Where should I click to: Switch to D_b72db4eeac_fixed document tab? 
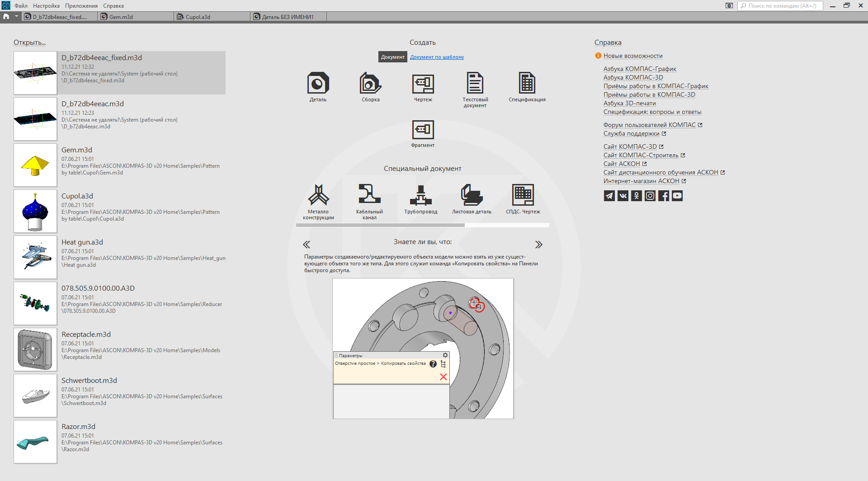60,17
